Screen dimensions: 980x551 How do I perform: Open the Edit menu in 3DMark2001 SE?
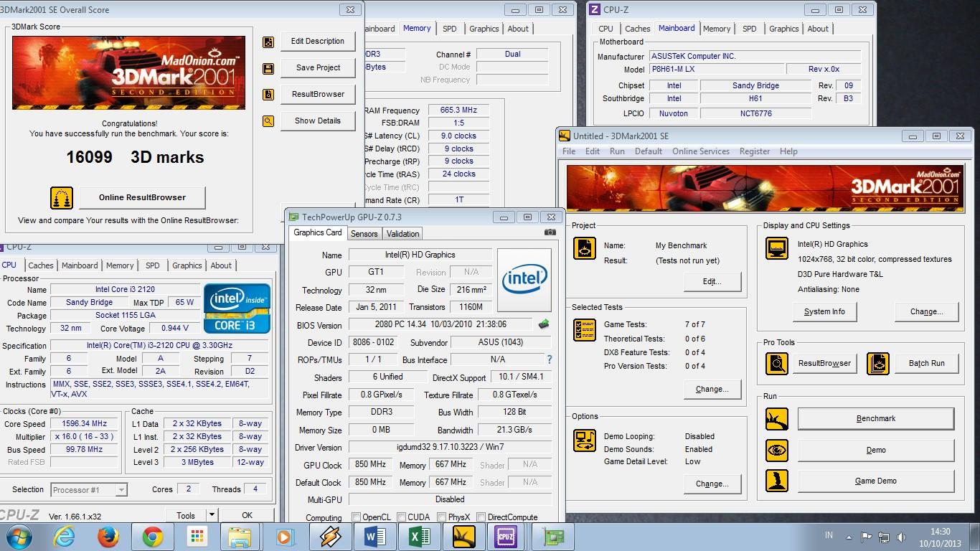point(593,151)
